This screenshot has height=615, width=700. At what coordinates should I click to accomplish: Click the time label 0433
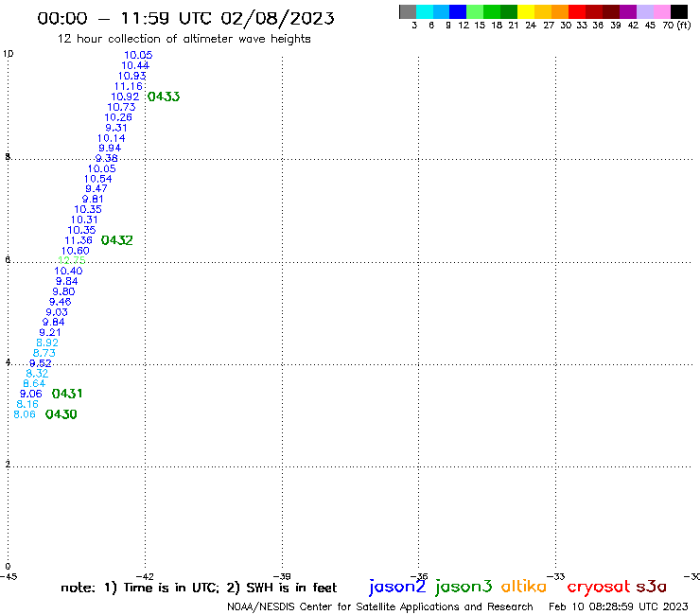coord(164,97)
